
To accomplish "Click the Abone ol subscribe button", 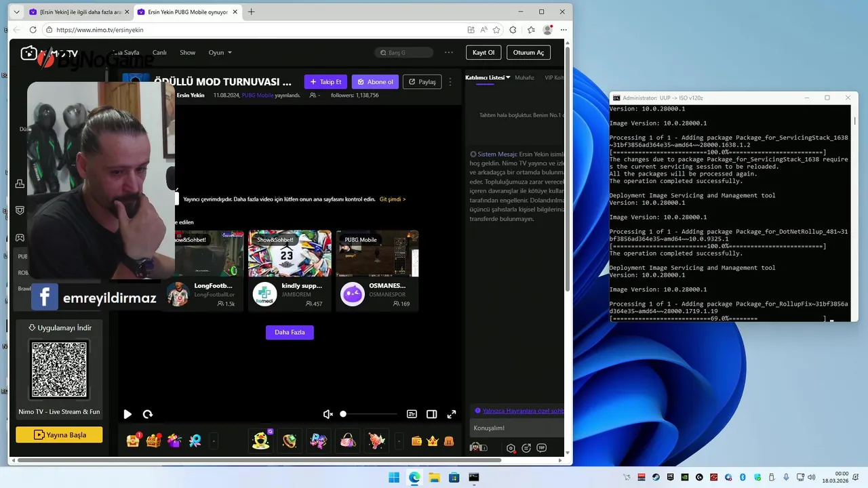I will coord(375,82).
